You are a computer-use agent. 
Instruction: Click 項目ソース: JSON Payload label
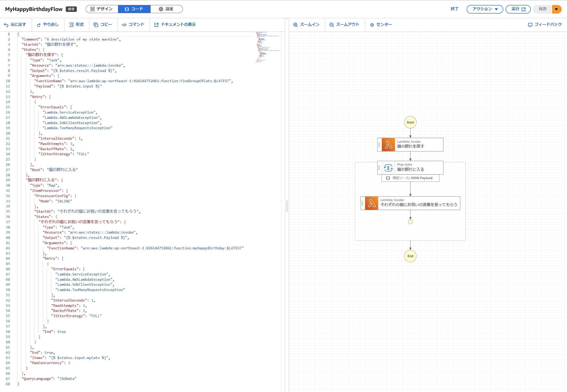point(410,178)
